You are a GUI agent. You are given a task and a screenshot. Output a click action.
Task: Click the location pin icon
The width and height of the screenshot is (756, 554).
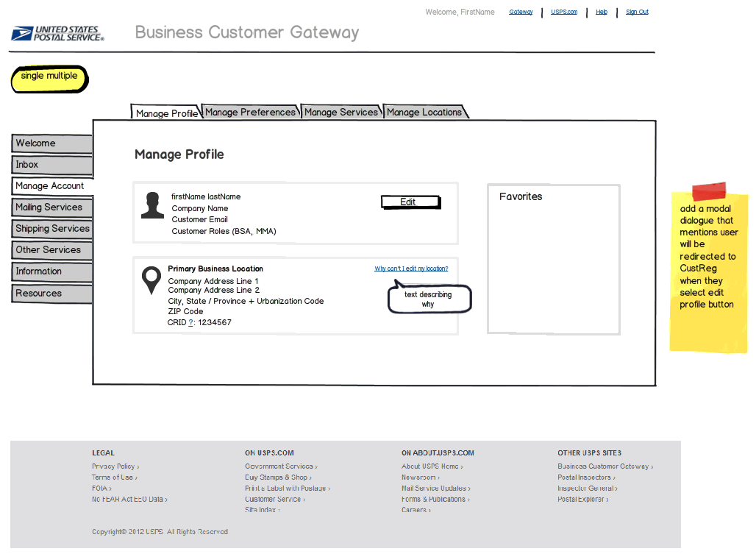151,280
